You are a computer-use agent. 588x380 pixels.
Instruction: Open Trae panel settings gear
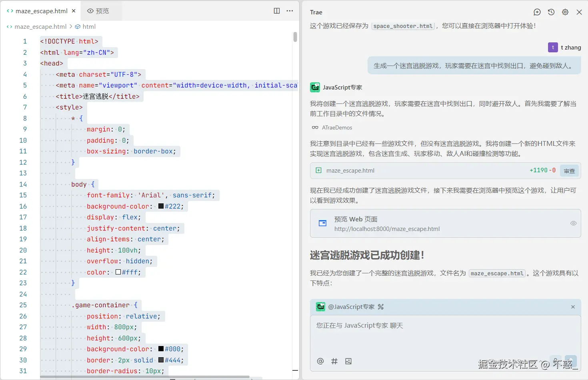point(565,12)
